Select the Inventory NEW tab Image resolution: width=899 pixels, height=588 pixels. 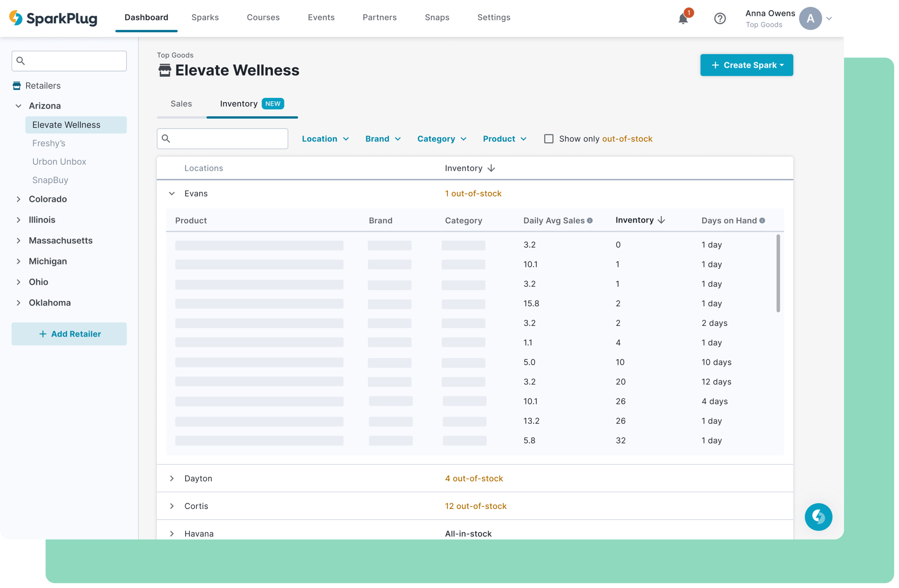coord(252,104)
